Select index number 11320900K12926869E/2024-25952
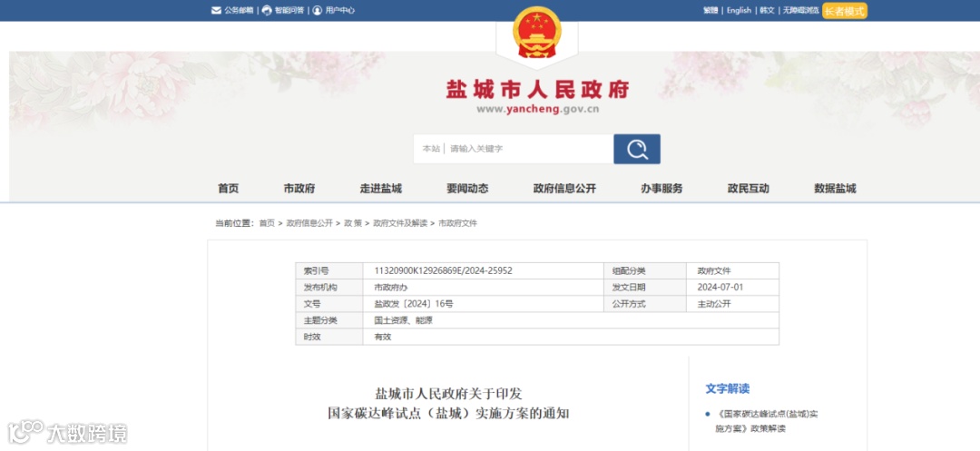The height and width of the screenshot is (451, 980). click(443, 270)
